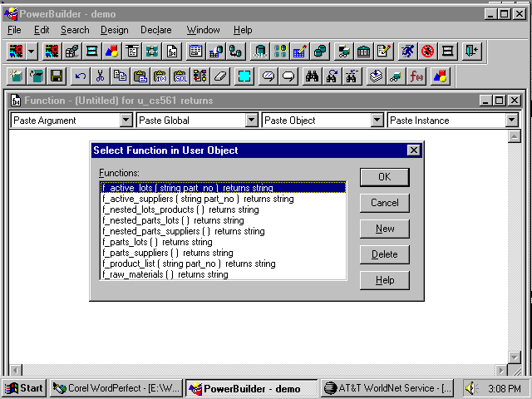
Task: Open the Search menu
Action: pyautogui.click(x=75, y=30)
